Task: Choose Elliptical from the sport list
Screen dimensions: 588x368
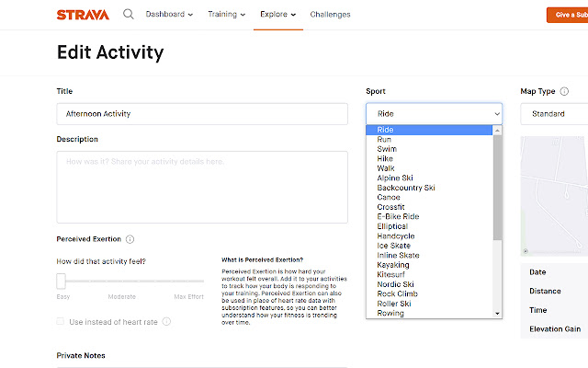Action: point(429,226)
